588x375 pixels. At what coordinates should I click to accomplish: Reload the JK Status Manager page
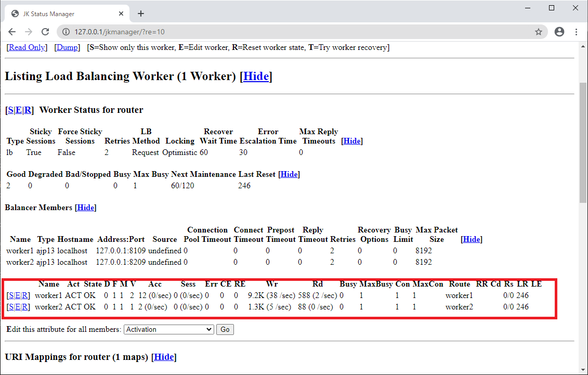click(x=45, y=32)
